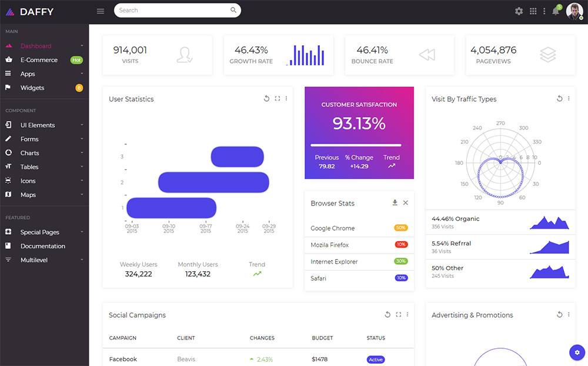Viewport: 588px width, 366px height.
Task: View notifications bell
Action: pos(556,11)
